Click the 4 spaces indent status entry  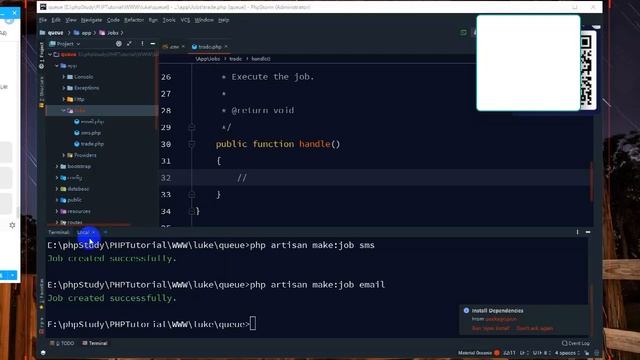click(x=567, y=353)
